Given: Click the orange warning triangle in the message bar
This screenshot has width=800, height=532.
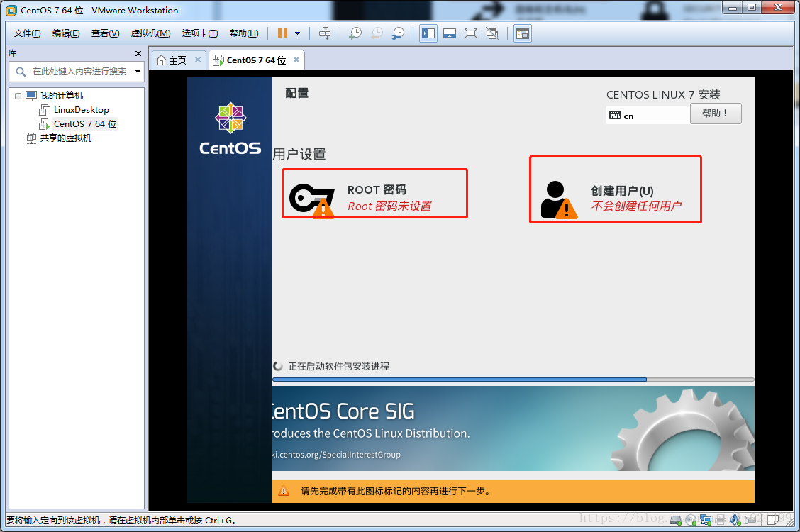Looking at the screenshot, I should pos(284,491).
